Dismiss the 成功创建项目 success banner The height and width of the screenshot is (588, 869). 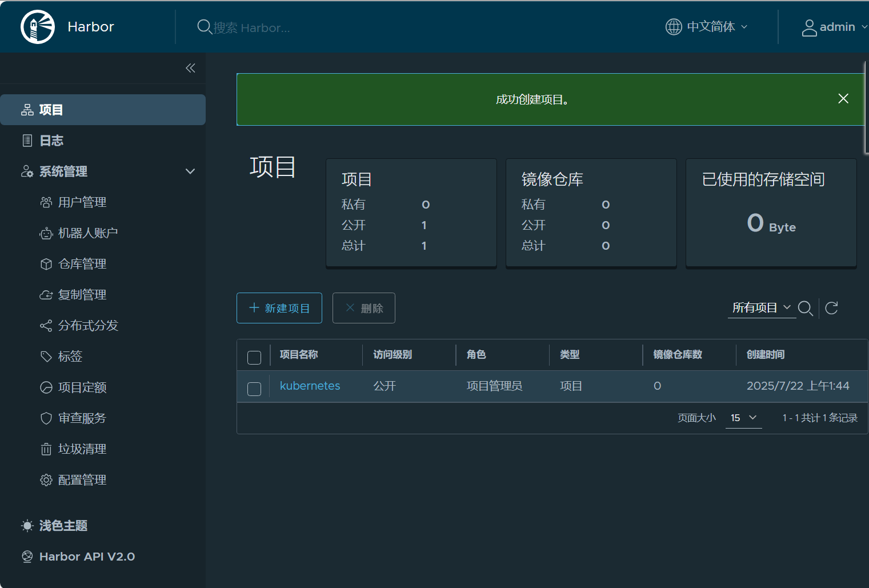843,99
